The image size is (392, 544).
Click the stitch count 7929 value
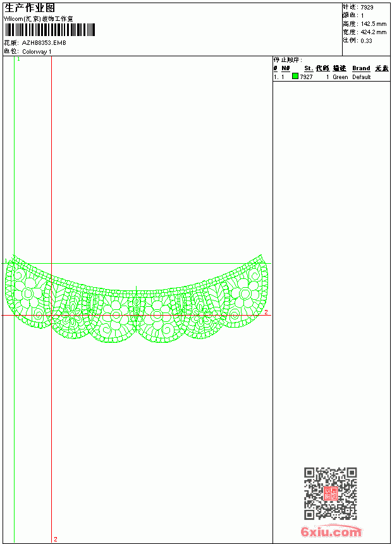pos(367,7)
